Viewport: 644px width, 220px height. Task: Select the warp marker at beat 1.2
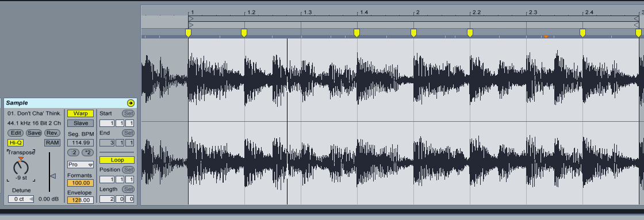(244, 33)
